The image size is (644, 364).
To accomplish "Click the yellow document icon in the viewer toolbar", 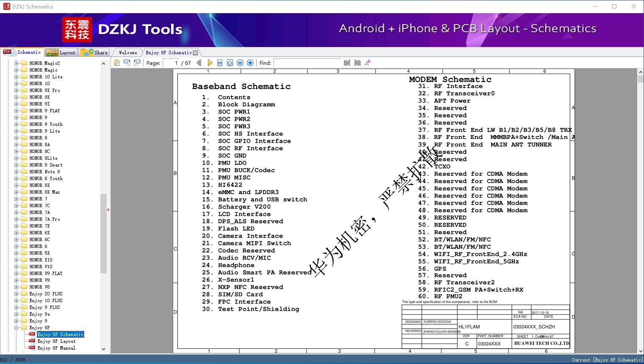I will pyautogui.click(x=117, y=63).
